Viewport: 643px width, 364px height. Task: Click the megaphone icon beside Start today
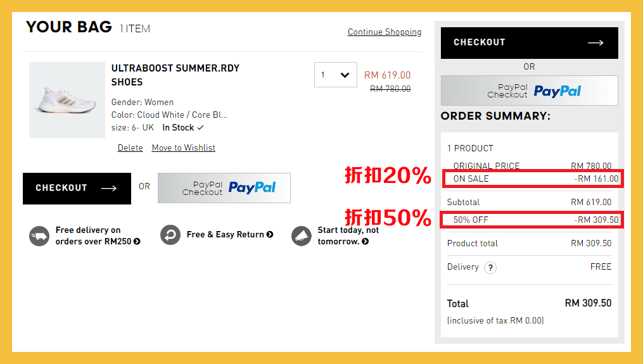[301, 235]
